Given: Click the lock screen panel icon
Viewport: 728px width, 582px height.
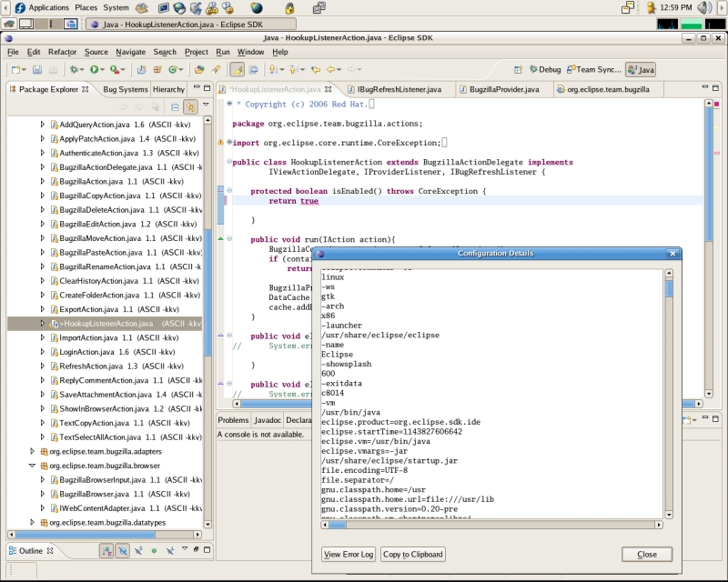Looking at the screenshot, I should click(x=289, y=8).
